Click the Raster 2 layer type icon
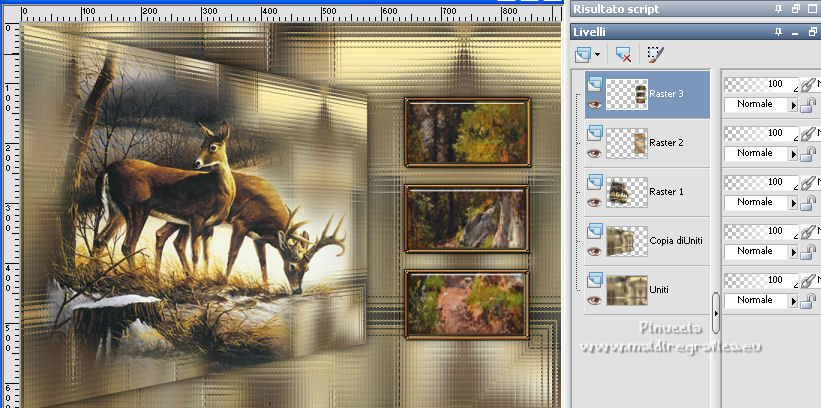The width and height of the screenshot is (821, 408). (594, 133)
